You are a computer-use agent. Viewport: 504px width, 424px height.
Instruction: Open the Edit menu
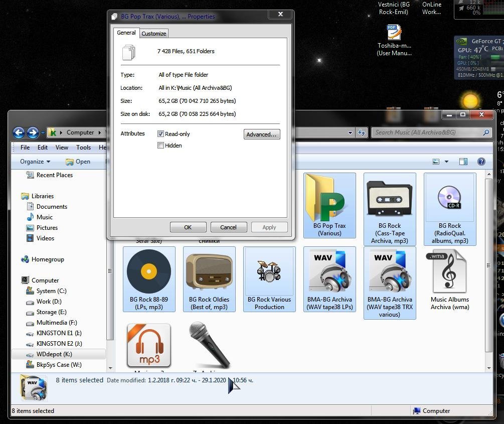click(x=43, y=148)
